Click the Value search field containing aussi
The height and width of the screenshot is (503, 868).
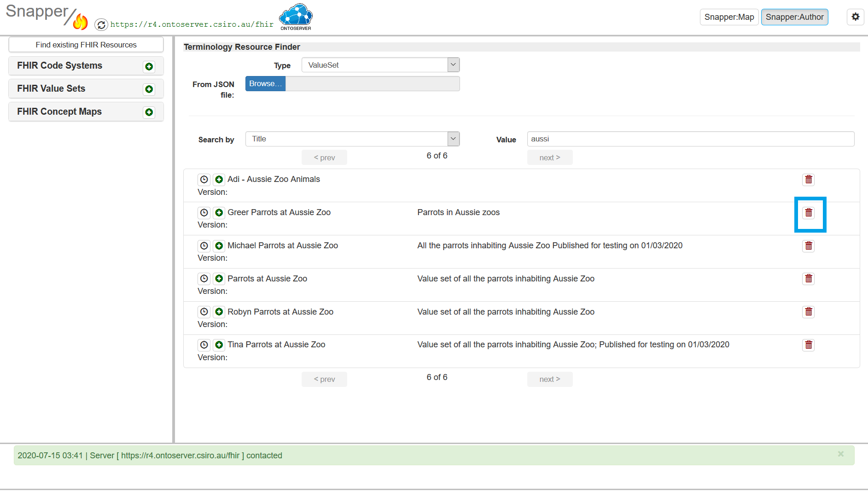(x=691, y=139)
